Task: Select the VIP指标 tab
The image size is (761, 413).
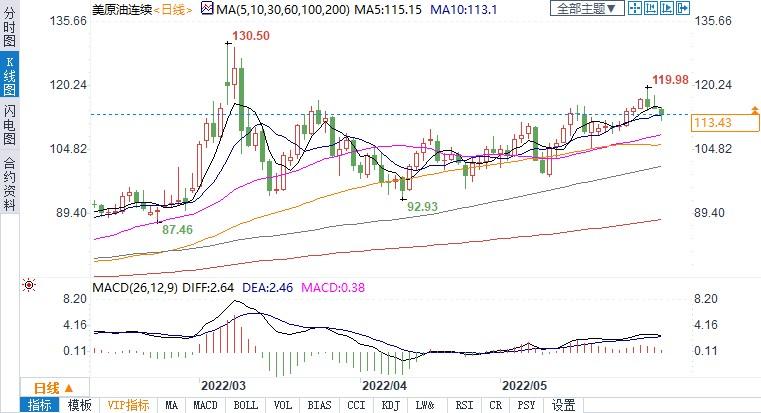Action: click(x=128, y=405)
